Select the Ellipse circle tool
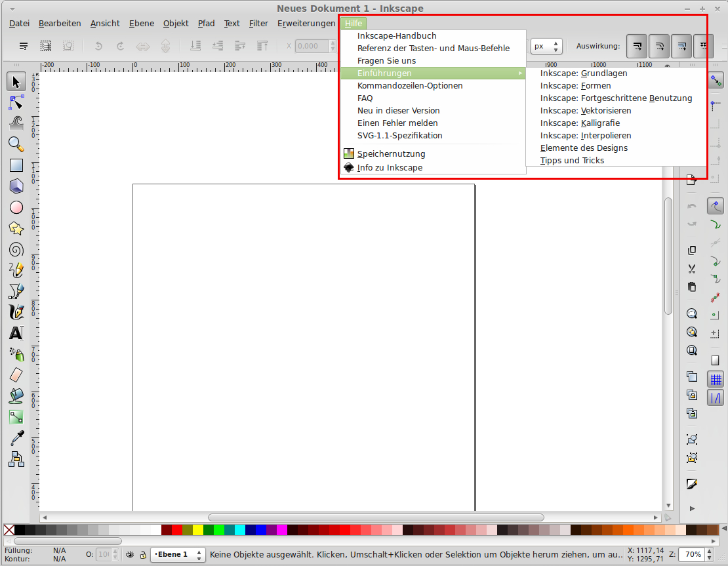 pyautogui.click(x=16, y=207)
